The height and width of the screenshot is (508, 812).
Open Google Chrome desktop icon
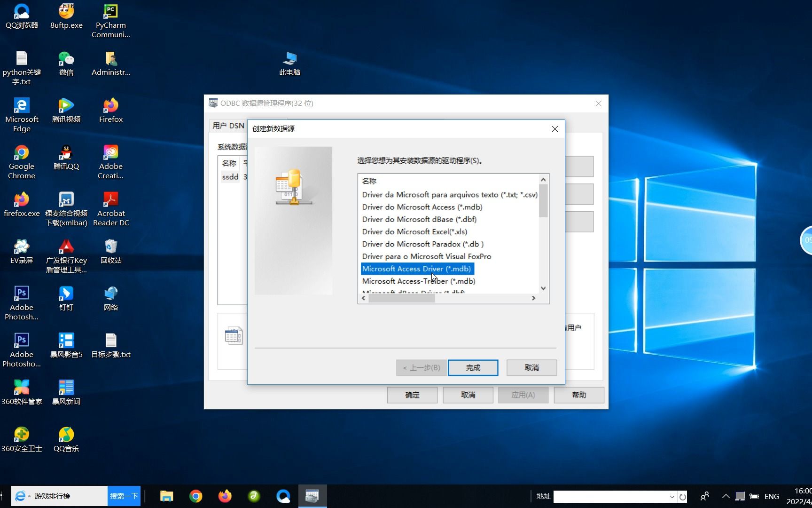click(22, 162)
